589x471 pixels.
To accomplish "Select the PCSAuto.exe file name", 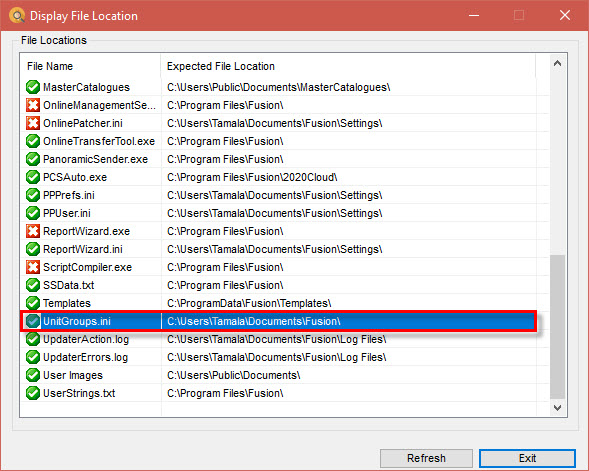I will coord(75,177).
